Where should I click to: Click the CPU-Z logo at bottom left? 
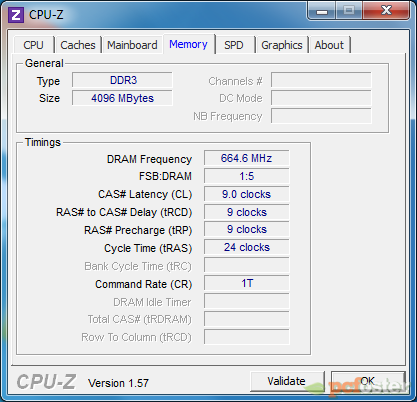46,382
